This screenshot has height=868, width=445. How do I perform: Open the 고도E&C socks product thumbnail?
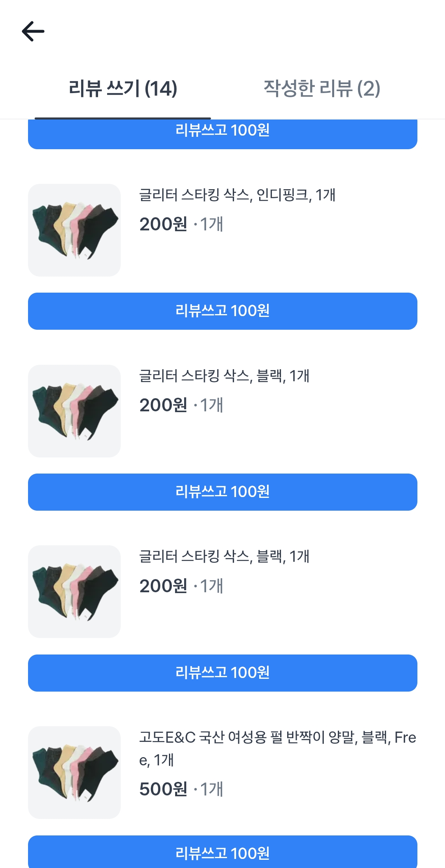click(x=74, y=772)
